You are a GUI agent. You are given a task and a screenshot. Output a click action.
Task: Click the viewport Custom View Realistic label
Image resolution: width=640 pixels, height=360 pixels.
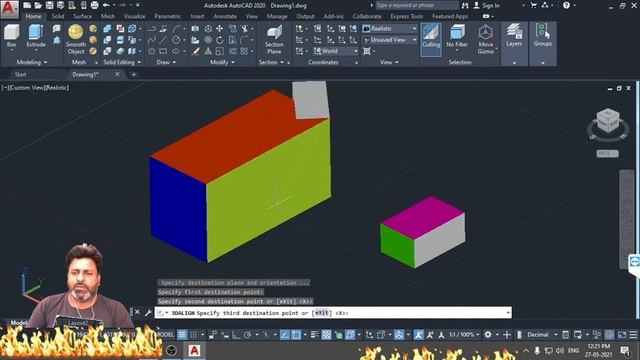click(x=35, y=87)
